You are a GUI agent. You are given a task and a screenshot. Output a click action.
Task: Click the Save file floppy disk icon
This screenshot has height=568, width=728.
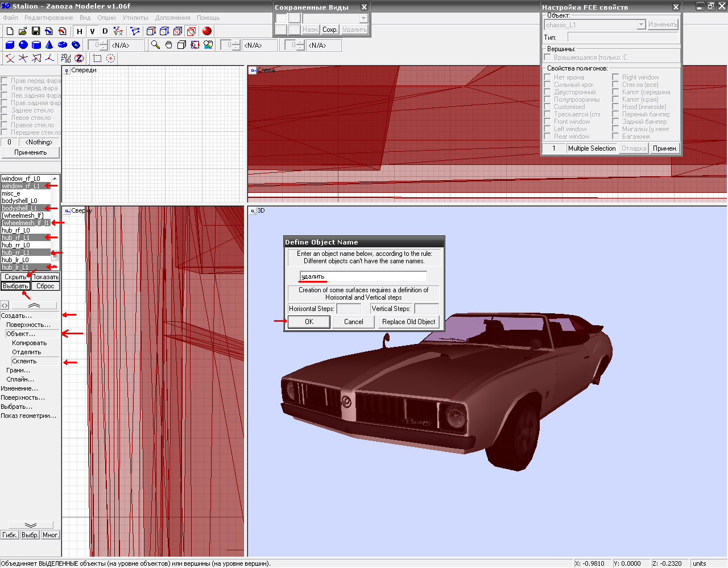[36, 31]
